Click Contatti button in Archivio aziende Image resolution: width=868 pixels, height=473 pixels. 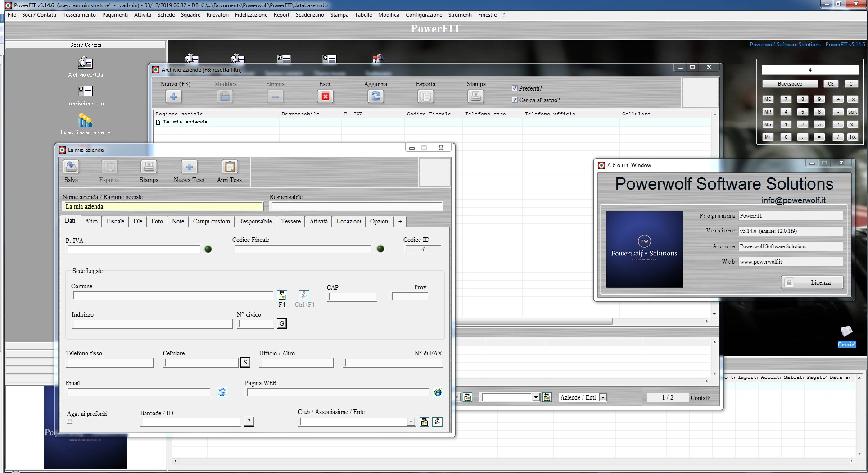701,397
